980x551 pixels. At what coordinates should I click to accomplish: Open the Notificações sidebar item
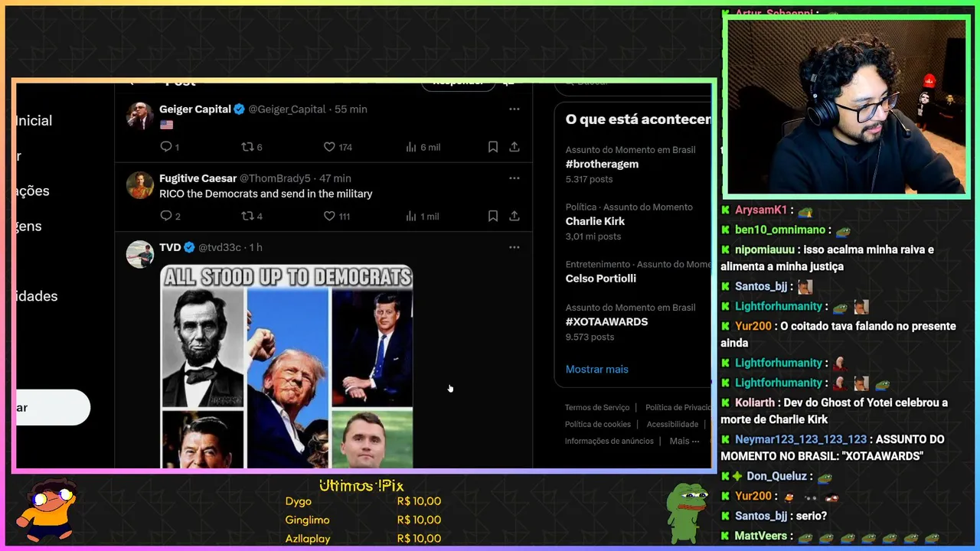pyautogui.click(x=33, y=191)
